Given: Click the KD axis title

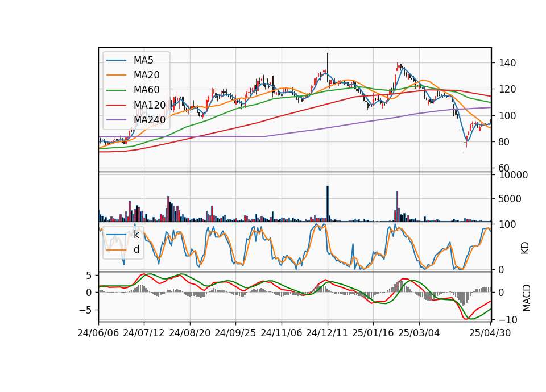Looking at the screenshot, I should [x=525, y=248].
